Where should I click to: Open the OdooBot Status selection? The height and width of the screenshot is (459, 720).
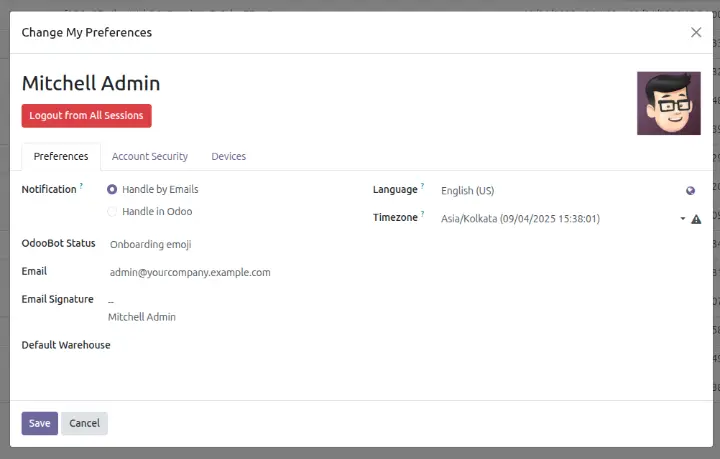230,244
